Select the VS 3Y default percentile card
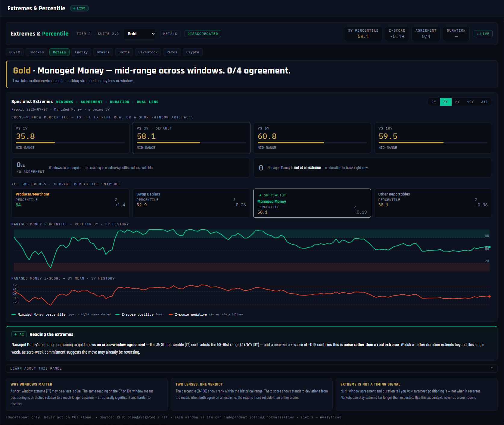The width and height of the screenshot is (504, 425). (191, 138)
